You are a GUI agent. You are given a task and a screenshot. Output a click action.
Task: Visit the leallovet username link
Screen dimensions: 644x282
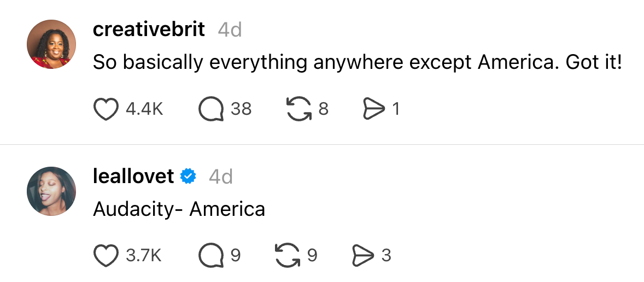click(x=133, y=176)
